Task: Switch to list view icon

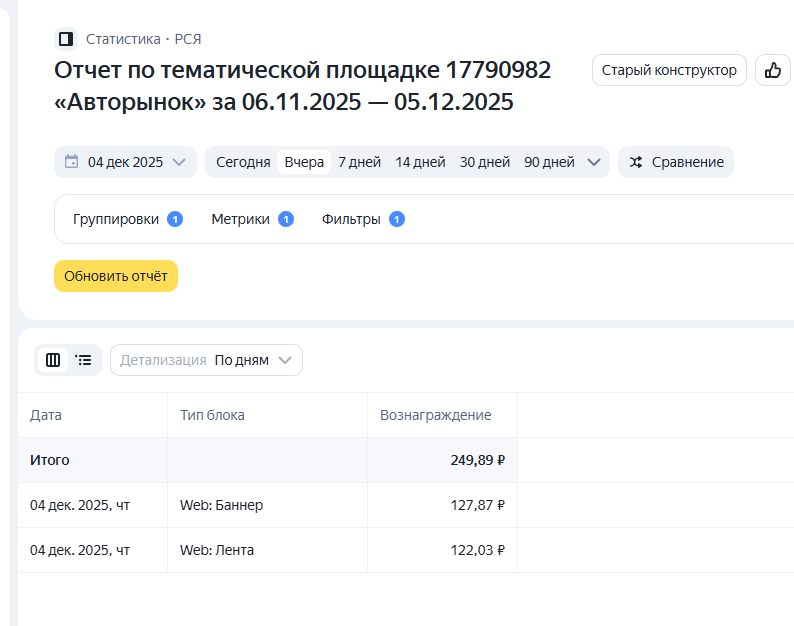Action: [84, 360]
